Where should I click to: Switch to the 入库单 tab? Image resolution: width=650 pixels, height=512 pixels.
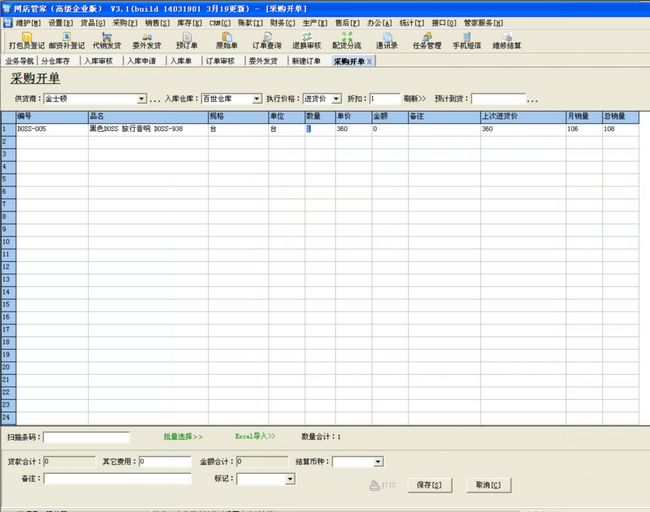pyautogui.click(x=181, y=61)
